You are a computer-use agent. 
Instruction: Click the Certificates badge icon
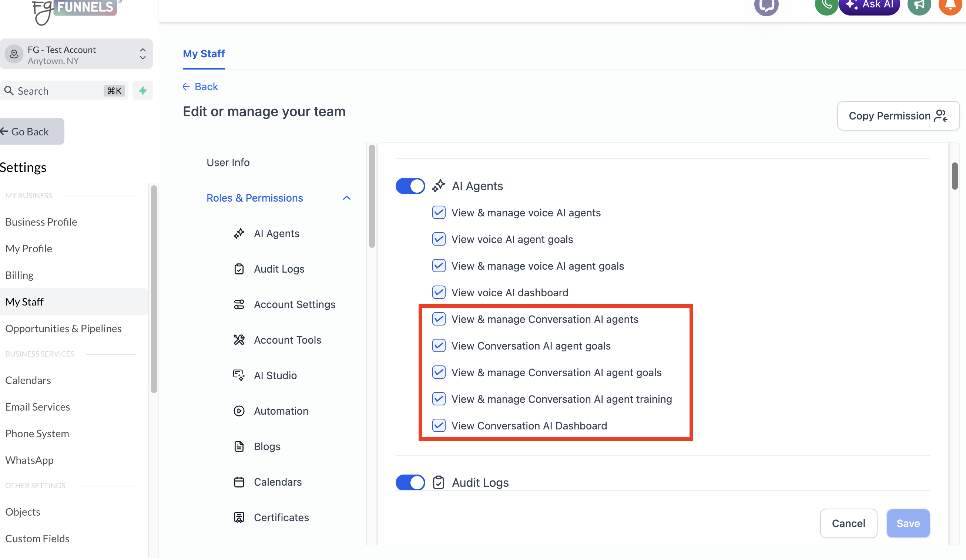click(x=239, y=518)
